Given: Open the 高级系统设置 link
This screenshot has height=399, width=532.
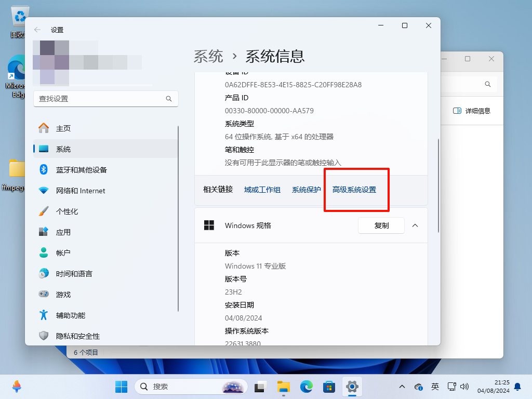Looking at the screenshot, I should point(354,190).
